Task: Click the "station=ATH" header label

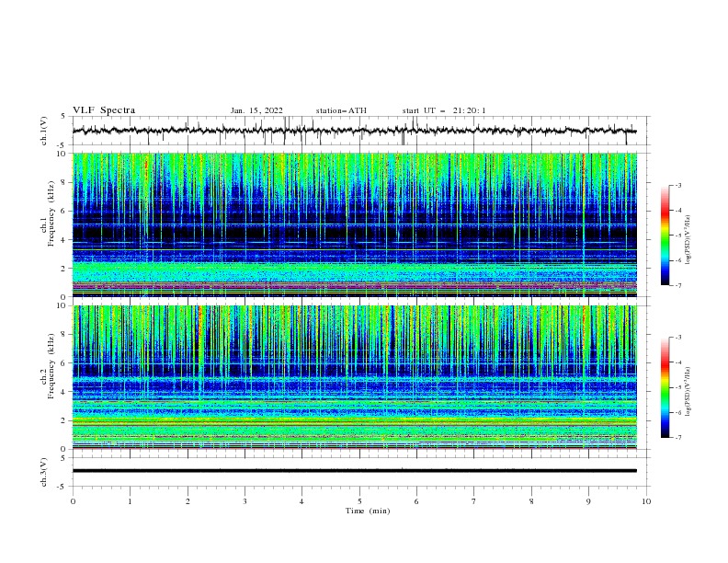Action: coord(341,110)
